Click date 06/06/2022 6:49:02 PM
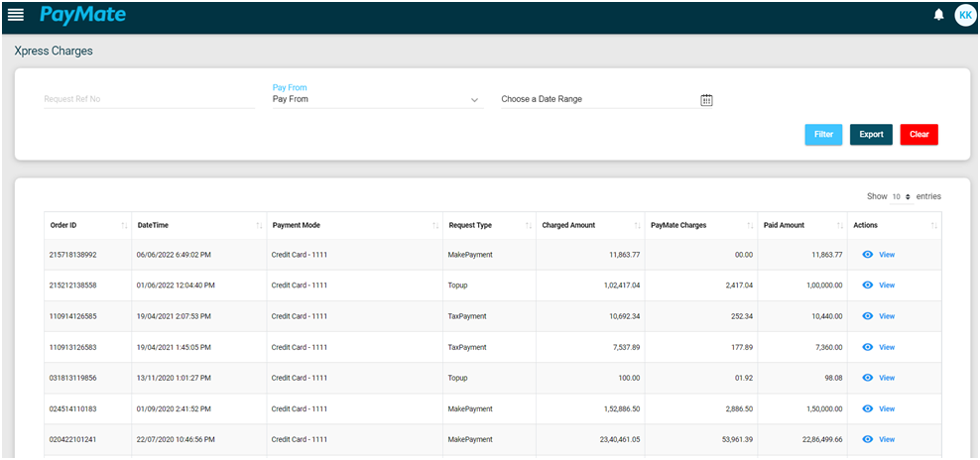Image resolution: width=980 pixels, height=460 pixels. click(174, 255)
